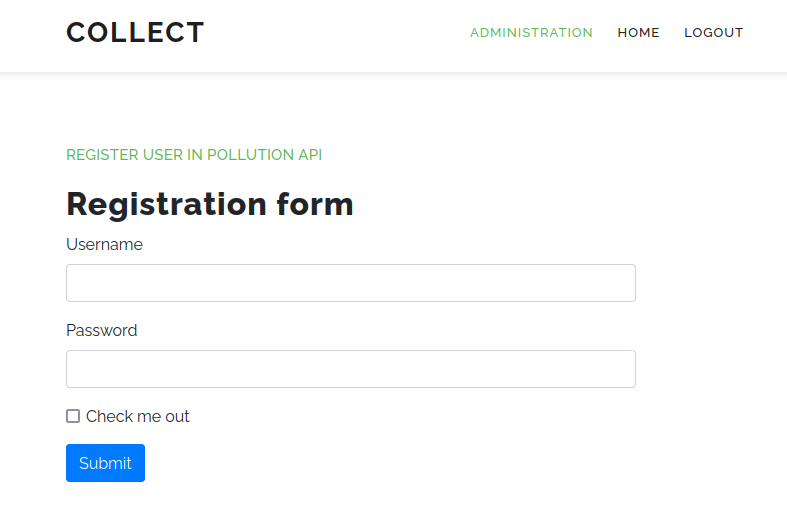The width and height of the screenshot is (787, 531).
Task: Submit the registration form
Action: (105, 463)
